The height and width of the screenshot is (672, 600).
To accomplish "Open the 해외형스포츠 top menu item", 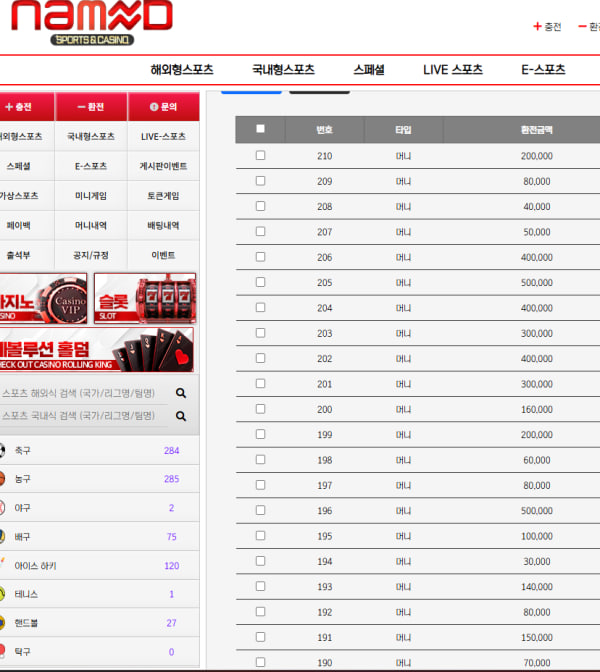I will click(x=182, y=69).
